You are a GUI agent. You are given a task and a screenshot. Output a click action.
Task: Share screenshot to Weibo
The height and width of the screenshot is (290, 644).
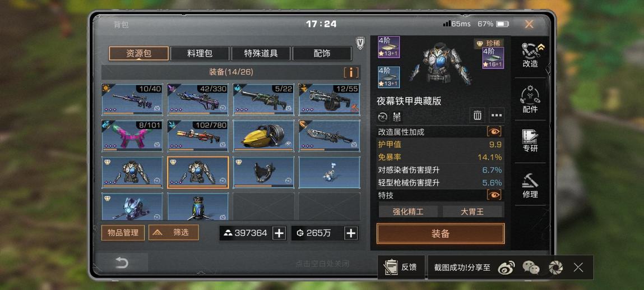(506, 268)
